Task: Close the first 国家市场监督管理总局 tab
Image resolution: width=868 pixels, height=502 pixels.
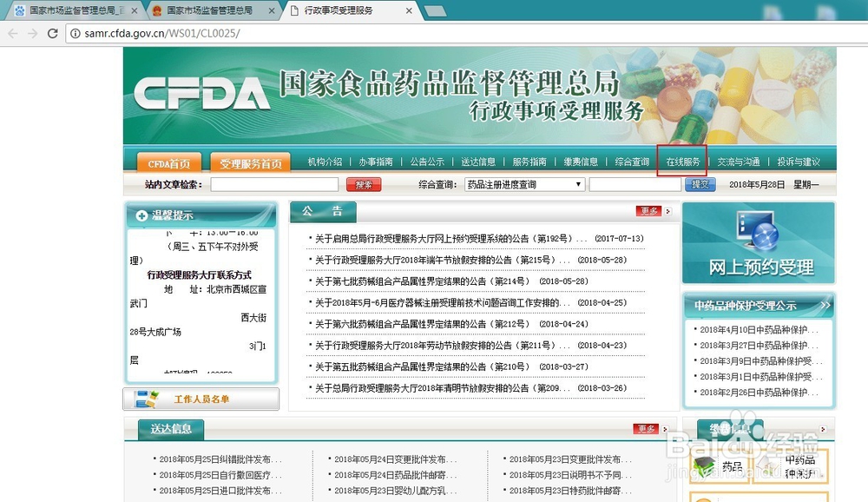Action: 134,10
